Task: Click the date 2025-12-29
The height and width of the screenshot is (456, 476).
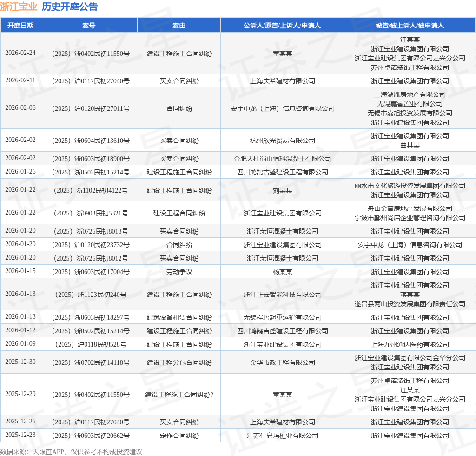Action: [20, 394]
